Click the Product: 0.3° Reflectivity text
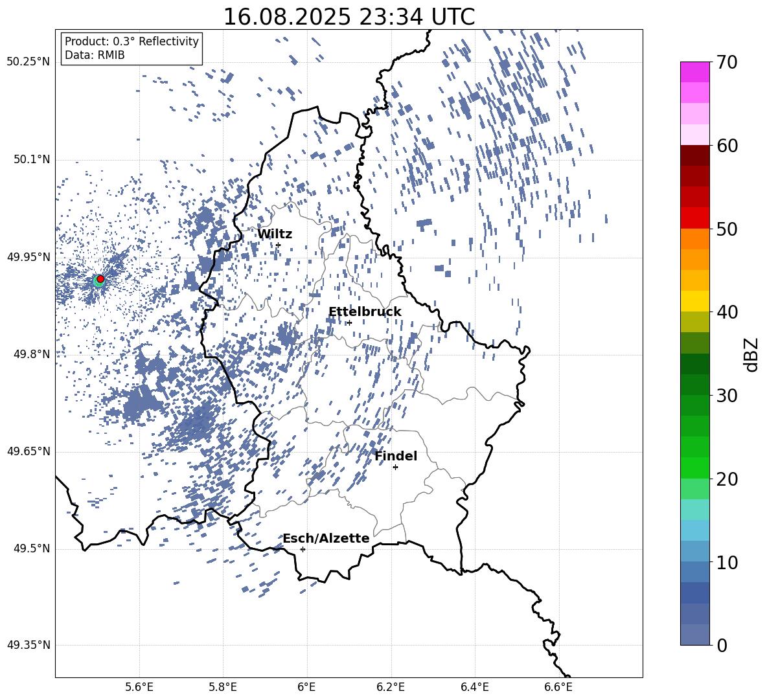767x700 pixels. tap(132, 41)
